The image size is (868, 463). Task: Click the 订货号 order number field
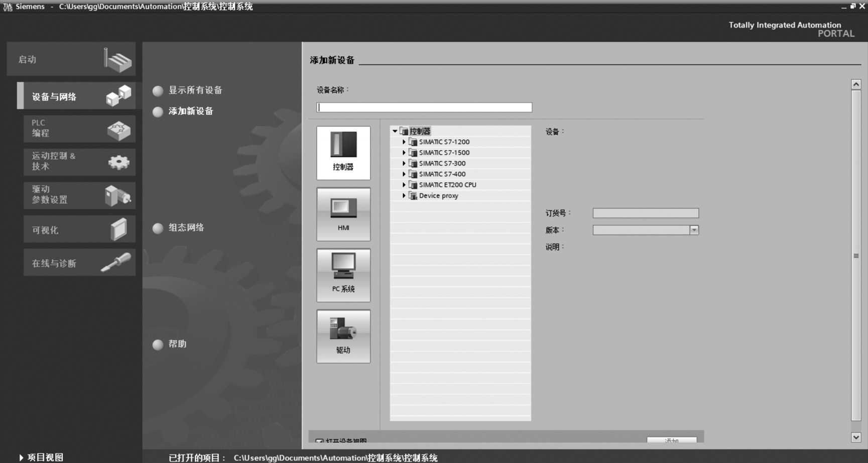[x=646, y=213]
